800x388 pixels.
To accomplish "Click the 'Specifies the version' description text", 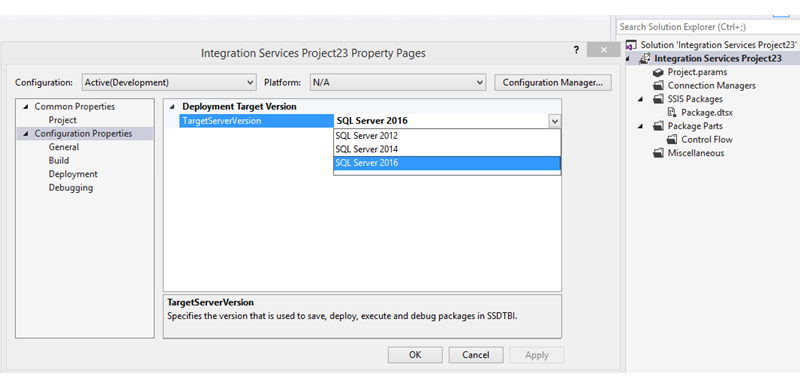I will tap(343, 316).
